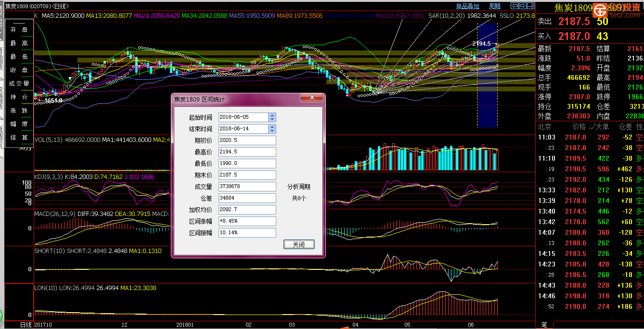
Task: Select the 14:46 tick row
Action: point(591,296)
